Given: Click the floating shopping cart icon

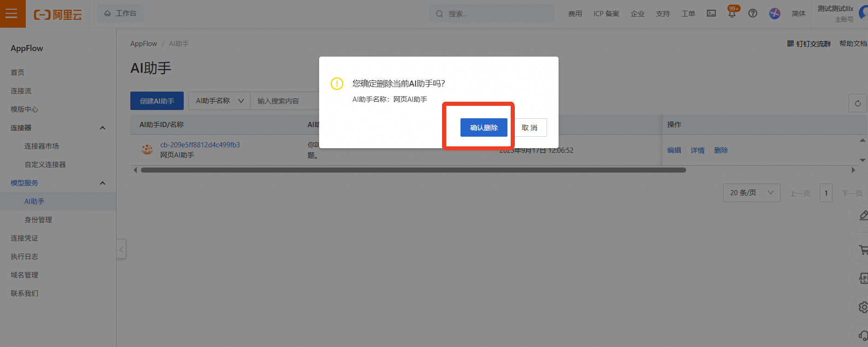Looking at the screenshot, I should click(x=863, y=250).
